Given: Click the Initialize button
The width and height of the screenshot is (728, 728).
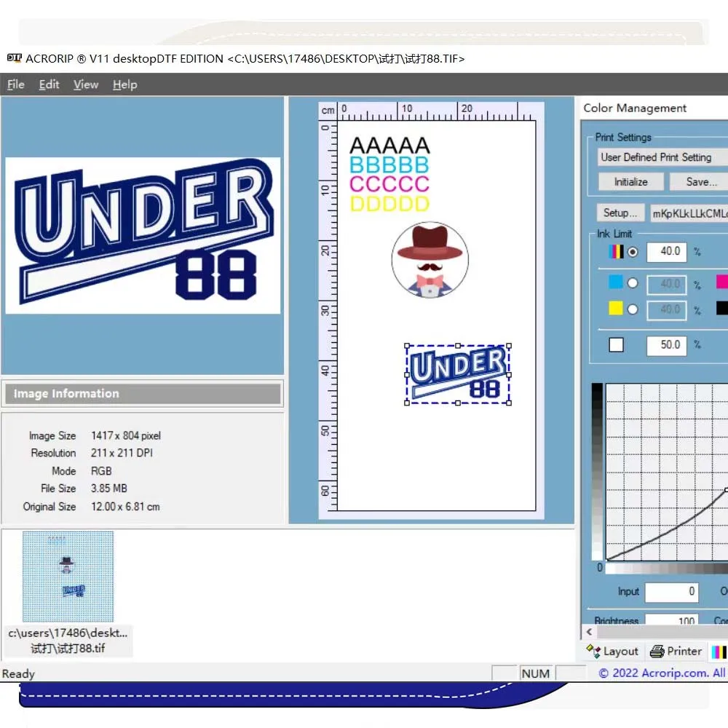Looking at the screenshot, I should 630,182.
